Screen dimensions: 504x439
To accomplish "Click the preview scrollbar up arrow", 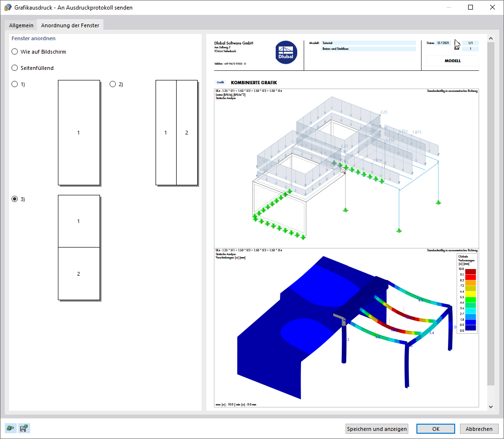I will (491, 38).
